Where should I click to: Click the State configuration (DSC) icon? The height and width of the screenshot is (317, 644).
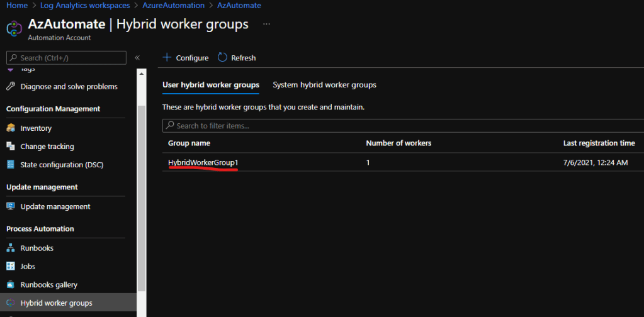point(10,165)
